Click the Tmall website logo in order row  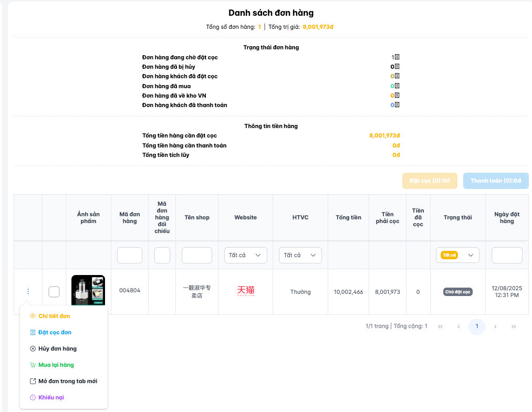(245, 291)
